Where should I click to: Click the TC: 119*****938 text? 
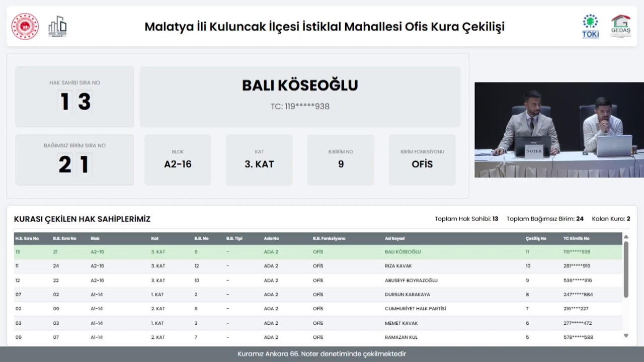tap(300, 107)
